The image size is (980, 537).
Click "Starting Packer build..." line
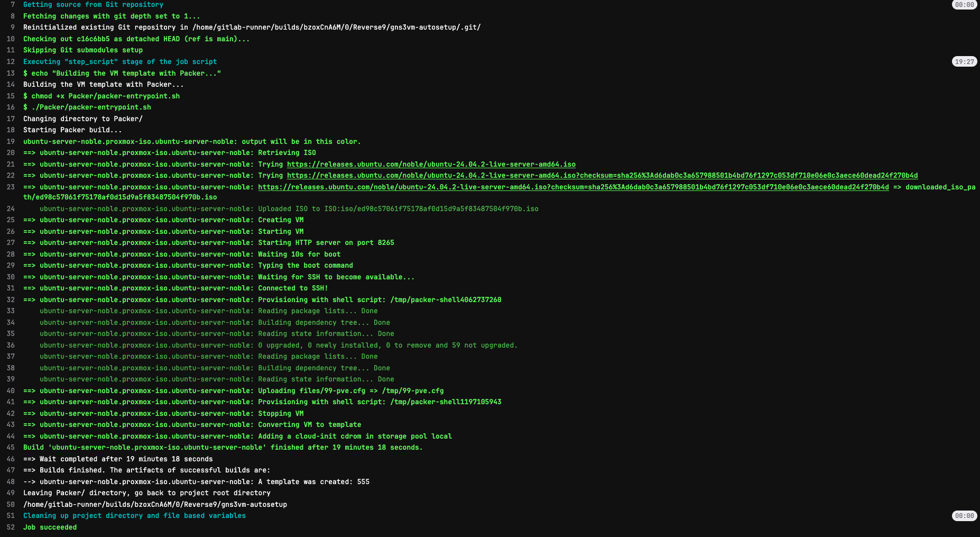tap(72, 130)
